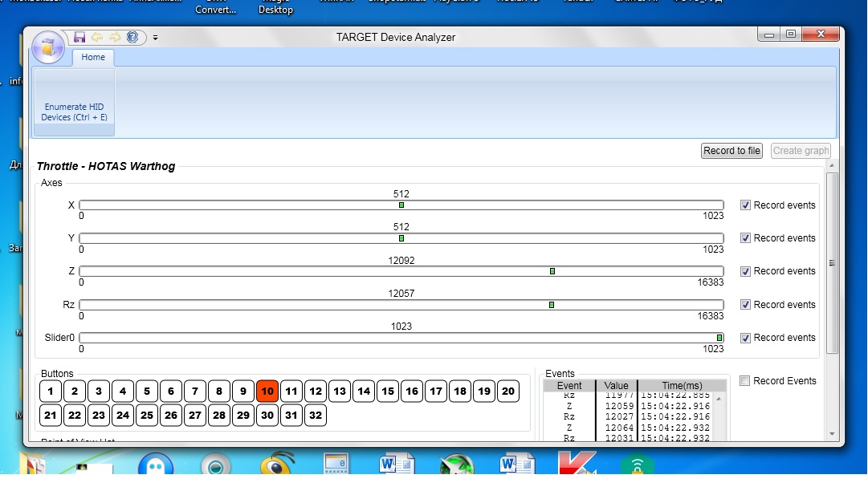Click the Z axis value 12092
Image resolution: width=868 pixels, height=495 pixels.
pyautogui.click(x=401, y=261)
